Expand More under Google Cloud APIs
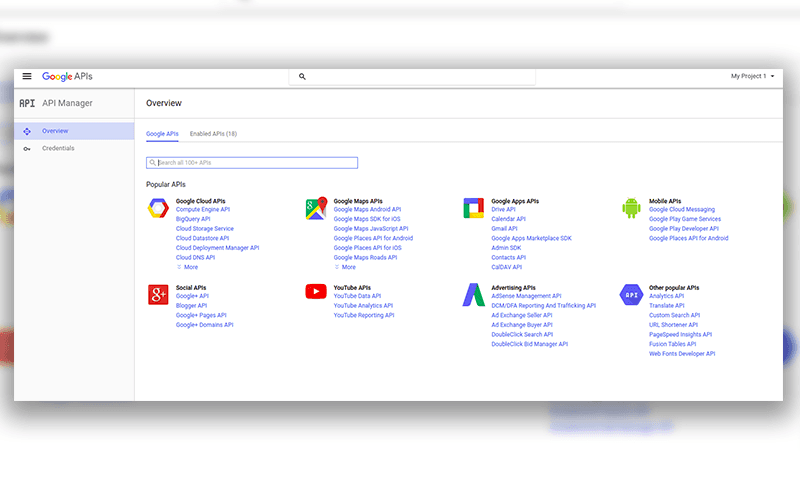The image size is (800, 499). [187, 267]
